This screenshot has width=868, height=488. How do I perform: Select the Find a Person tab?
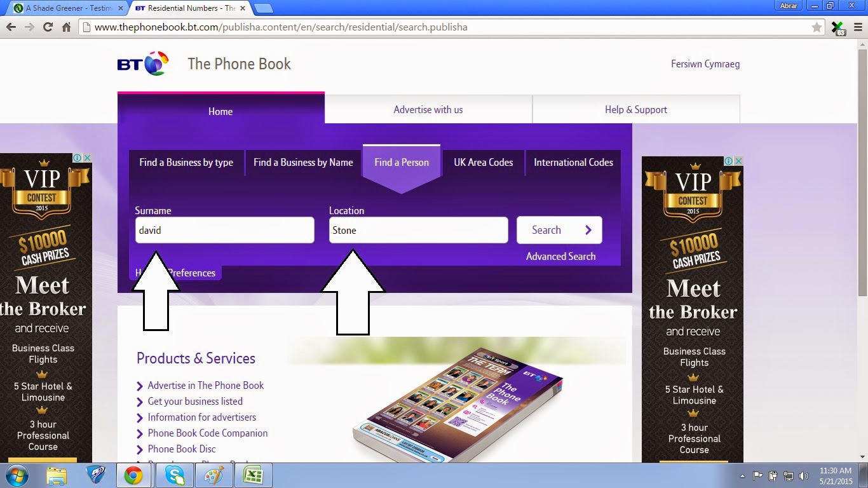coord(402,163)
